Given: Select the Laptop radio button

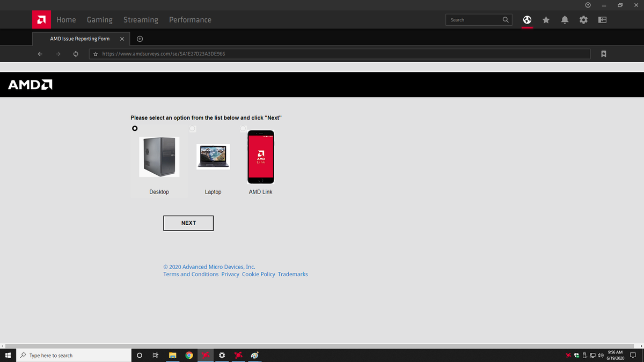Looking at the screenshot, I should tap(192, 128).
